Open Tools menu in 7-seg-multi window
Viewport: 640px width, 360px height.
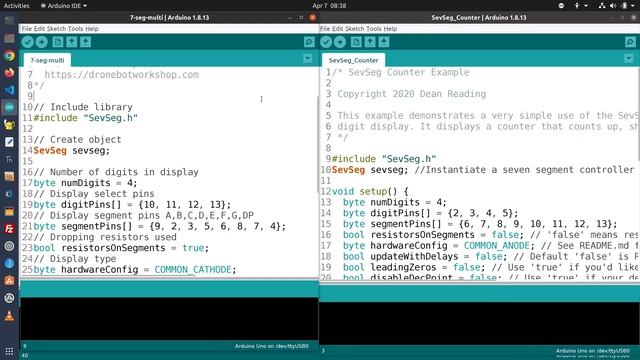click(76, 29)
